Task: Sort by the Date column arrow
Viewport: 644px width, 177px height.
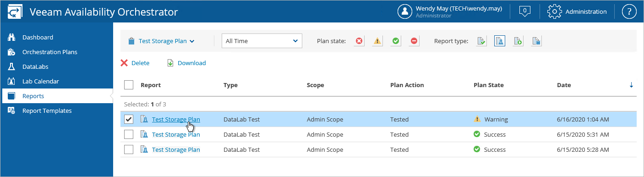Action: tap(631, 85)
